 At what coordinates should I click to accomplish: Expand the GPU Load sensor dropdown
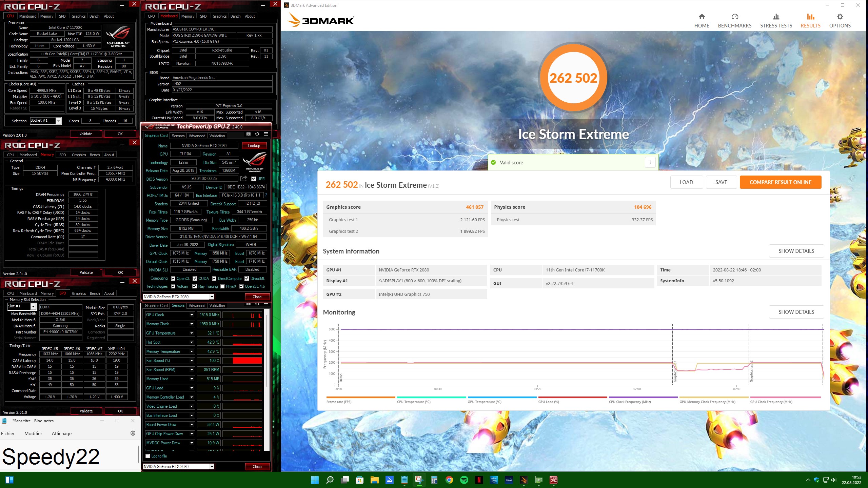click(x=192, y=388)
